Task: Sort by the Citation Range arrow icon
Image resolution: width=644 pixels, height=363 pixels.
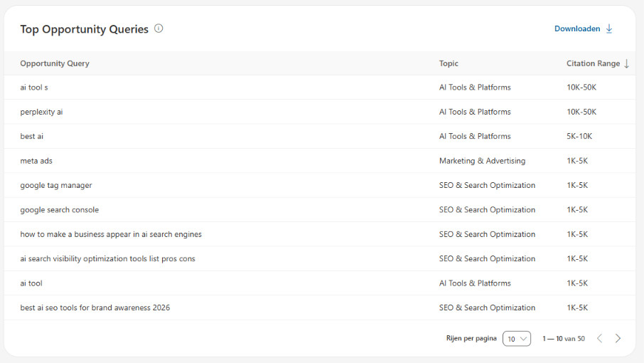Action: [x=626, y=63]
